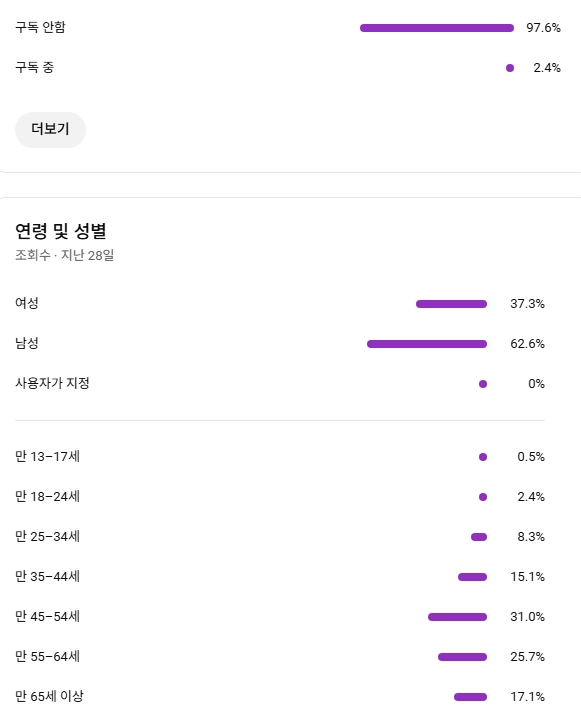Viewport: 581px width, 725px height.
Task: Click the 만 45–54세 row label
Action: coord(48,616)
